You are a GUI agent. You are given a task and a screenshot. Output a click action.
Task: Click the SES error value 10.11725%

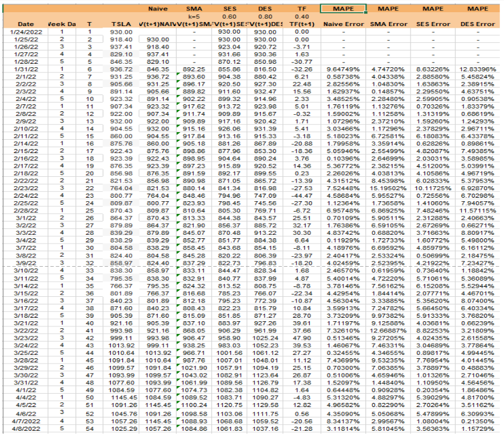click(x=433, y=188)
